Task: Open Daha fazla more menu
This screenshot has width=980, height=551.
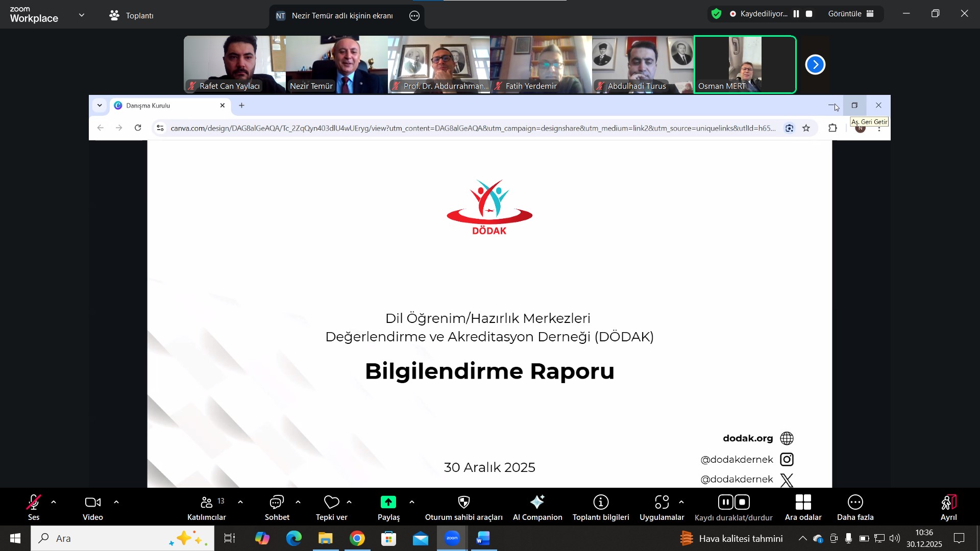Action: 855,508
